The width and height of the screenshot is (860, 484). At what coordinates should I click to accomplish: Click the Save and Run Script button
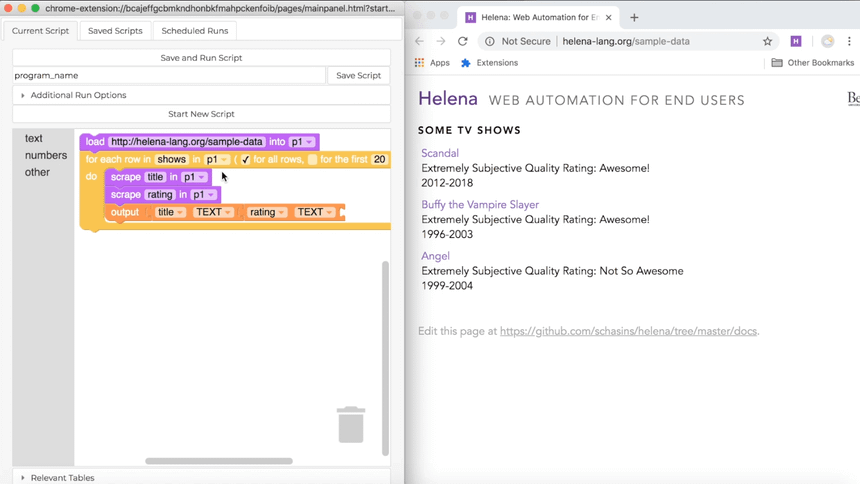[201, 58]
